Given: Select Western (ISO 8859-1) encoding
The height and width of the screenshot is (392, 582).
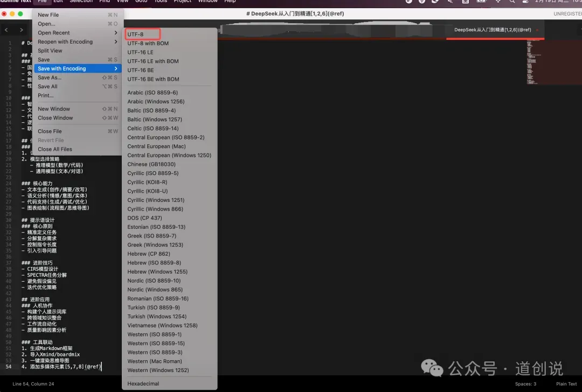Looking at the screenshot, I should pos(170,334).
